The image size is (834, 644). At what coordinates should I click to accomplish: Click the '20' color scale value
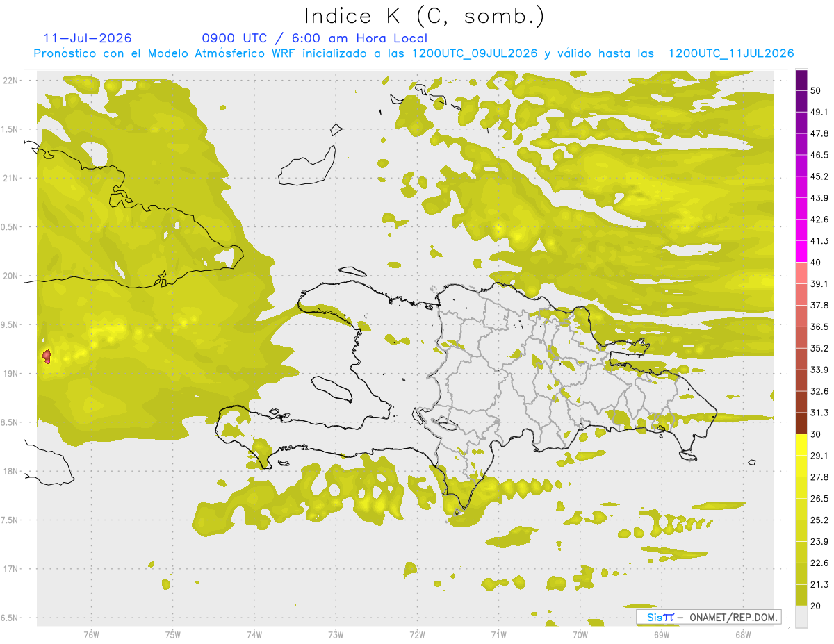pyautogui.click(x=816, y=606)
